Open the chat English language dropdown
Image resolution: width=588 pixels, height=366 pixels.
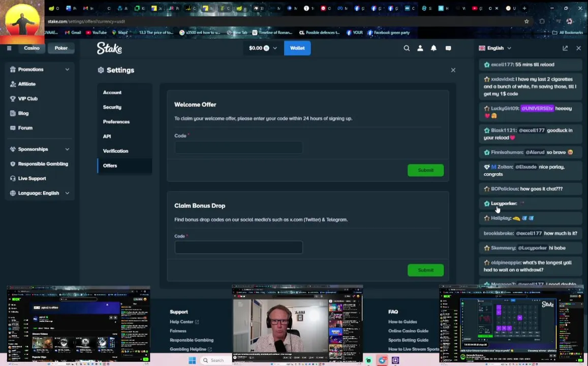(495, 48)
